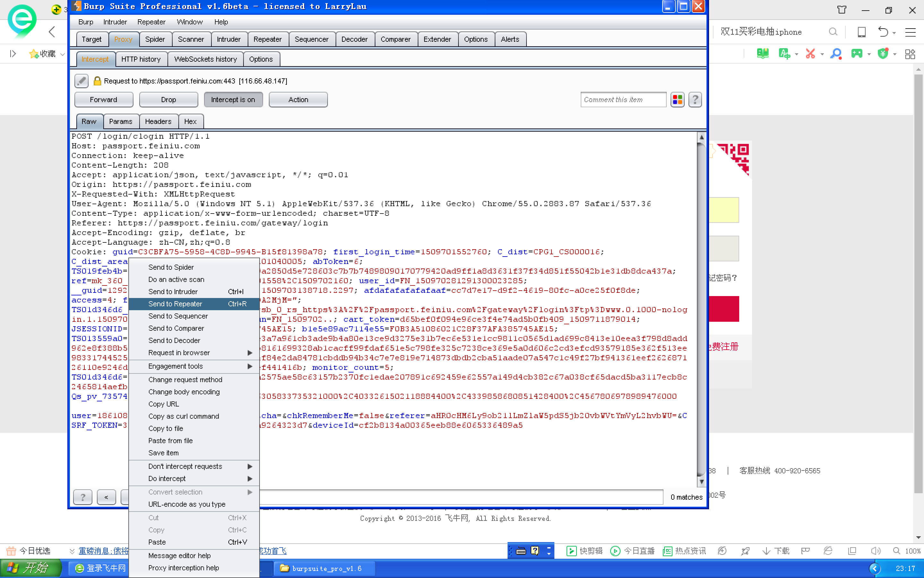Screen dimensions: 924x578
Task: Open dropdown arrow next to game controller icon
Action: (x=869, y=54)
